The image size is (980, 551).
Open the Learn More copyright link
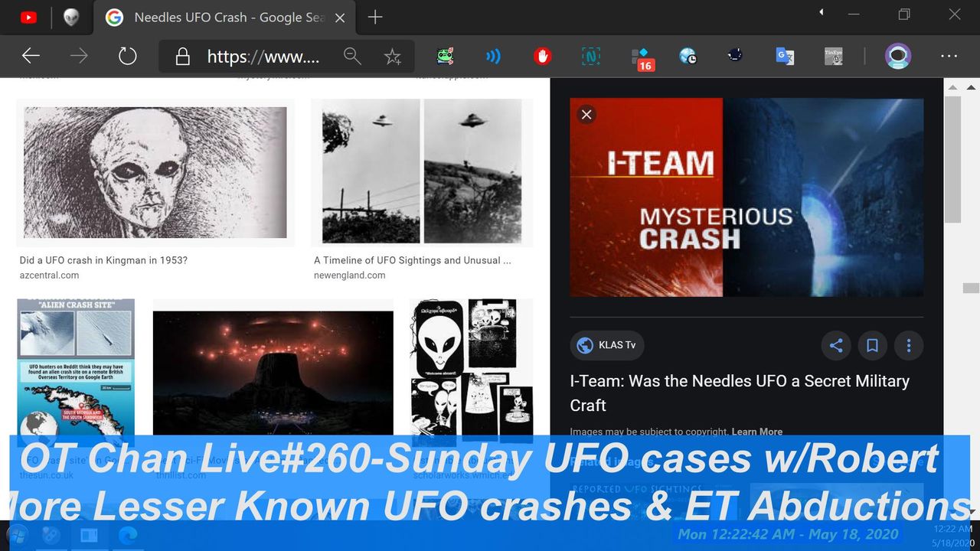(x=756, y=432)
